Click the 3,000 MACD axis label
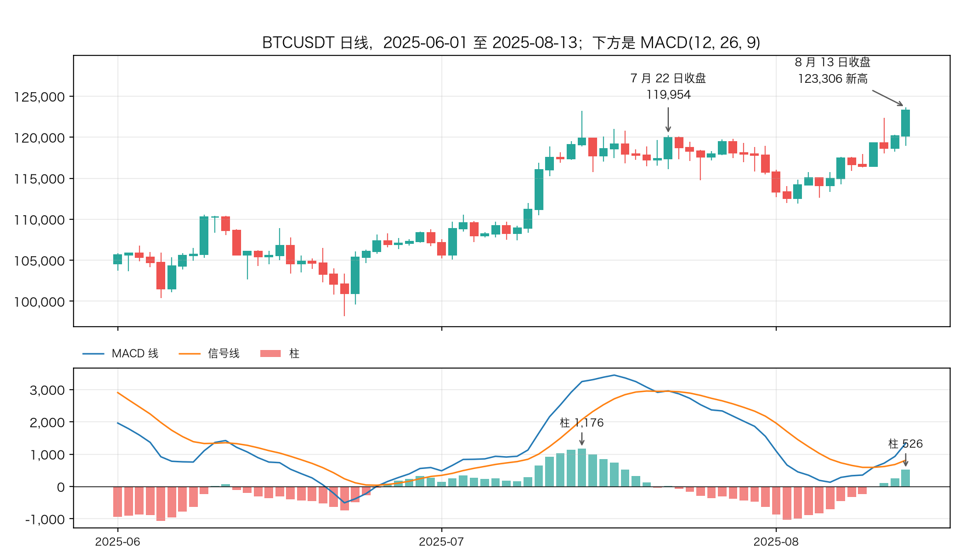This screenshot has height=560, width=963. 47,390
